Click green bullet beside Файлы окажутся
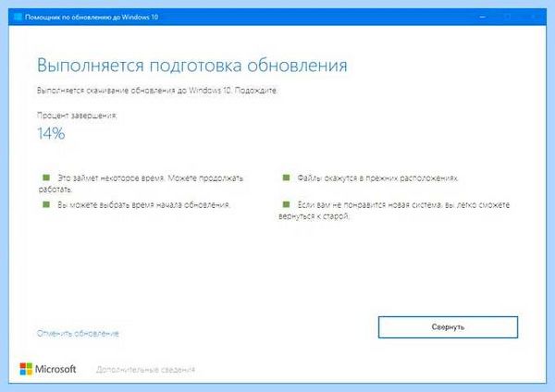The width and height of the screenshot is (555, 392). pyautogui.click(x=286, y=178)
